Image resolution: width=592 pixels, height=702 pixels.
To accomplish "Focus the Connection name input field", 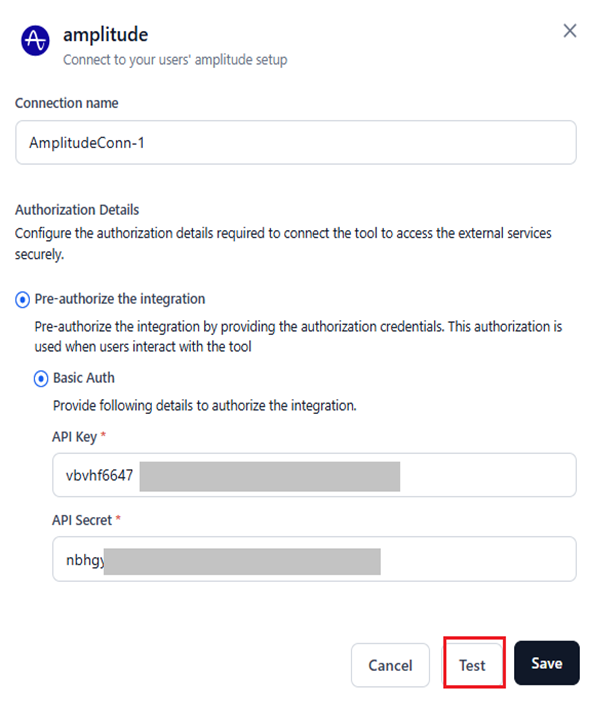I will click(296, 142).
